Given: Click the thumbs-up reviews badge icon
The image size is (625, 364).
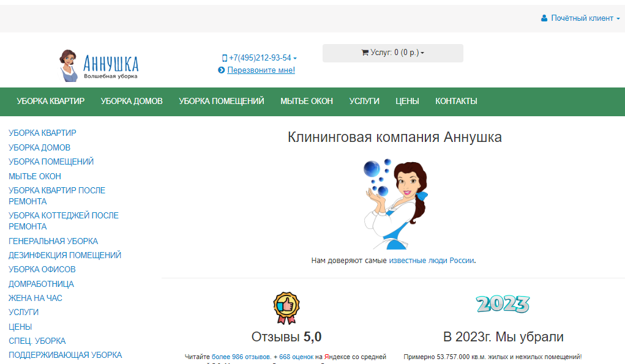Looking at the screenshot, I should (286, 308).
